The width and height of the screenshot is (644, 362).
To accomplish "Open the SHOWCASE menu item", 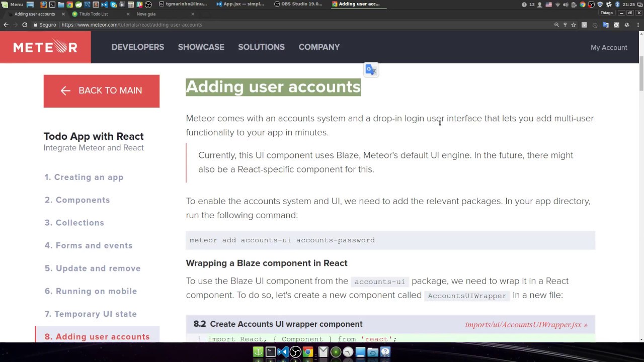I will pyautogui.click(x=201, y=47).
